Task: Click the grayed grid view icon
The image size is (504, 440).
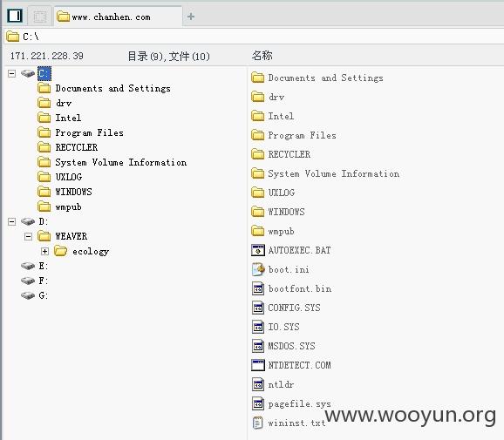Action: [x=40, y=16]
